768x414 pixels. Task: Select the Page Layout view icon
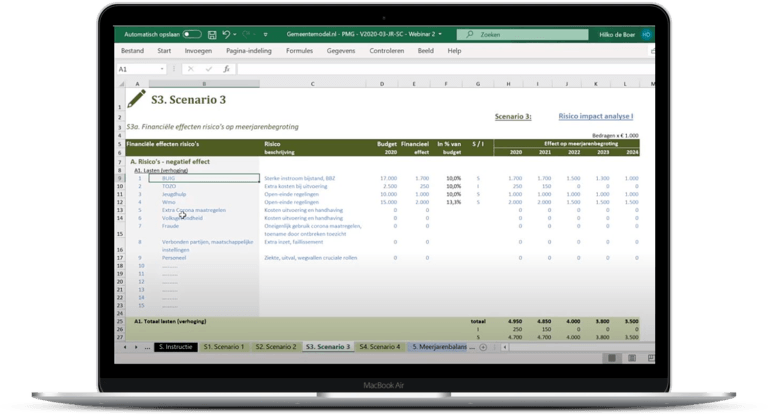pyautogui.click(x=626, y=358)
